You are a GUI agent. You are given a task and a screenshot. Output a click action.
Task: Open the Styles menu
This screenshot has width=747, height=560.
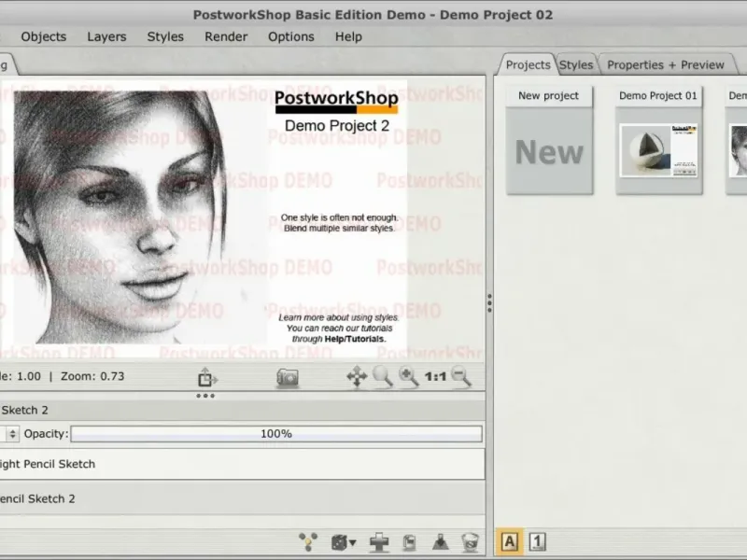click(165, 36)
